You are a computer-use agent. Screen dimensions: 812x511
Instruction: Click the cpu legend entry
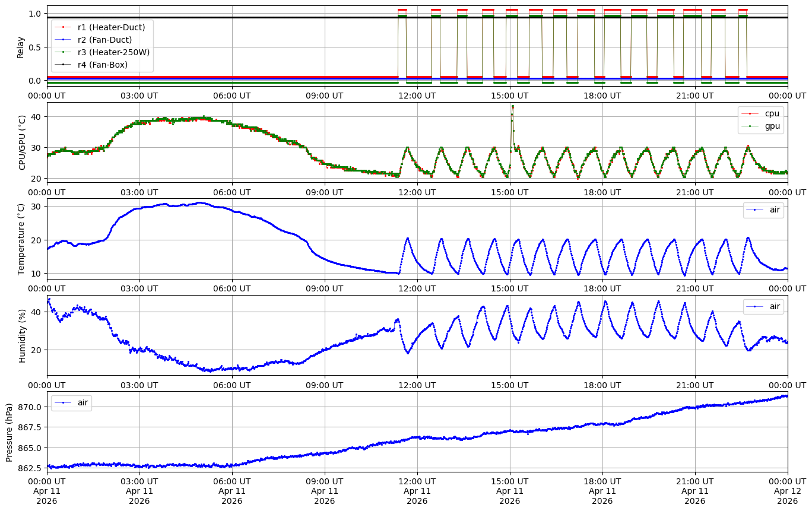point(772,113)
